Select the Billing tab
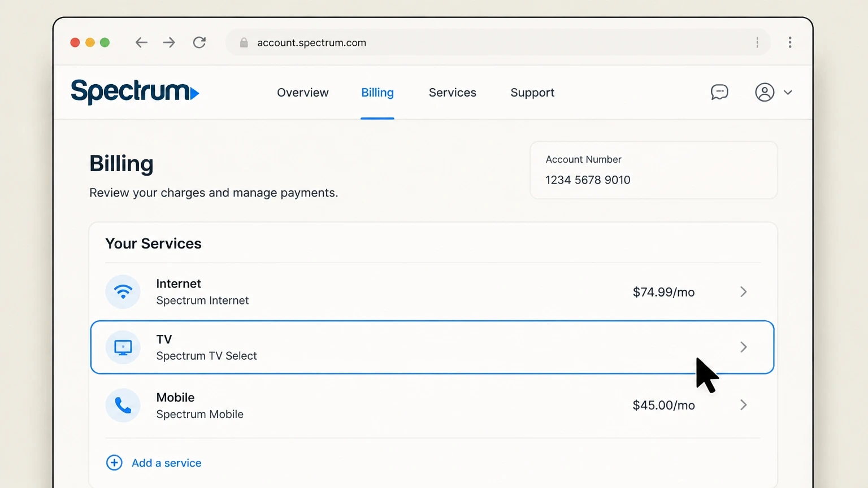The image size is (868, 488). 377,93
